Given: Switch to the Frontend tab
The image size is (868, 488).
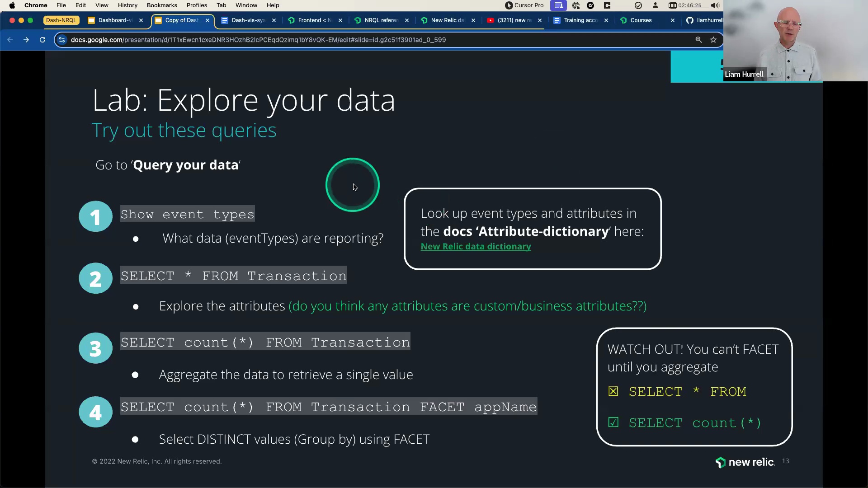Looking at the screenshot, I should tap(314, 20).
